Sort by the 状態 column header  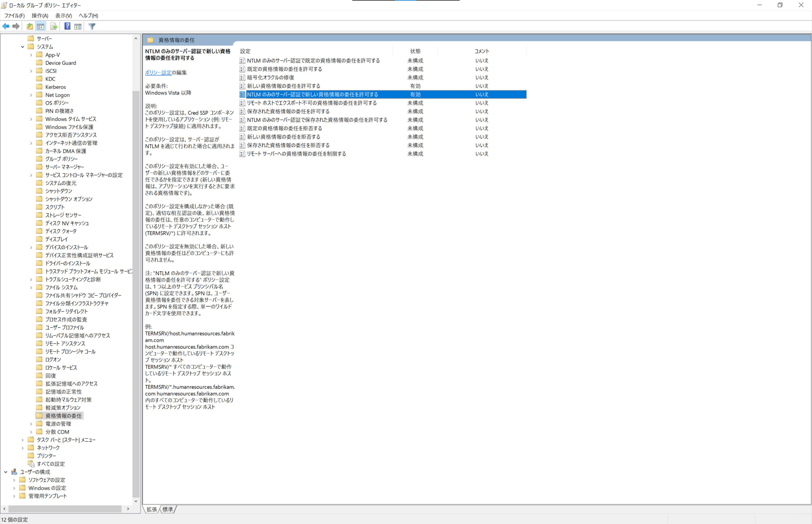point(415,51)
